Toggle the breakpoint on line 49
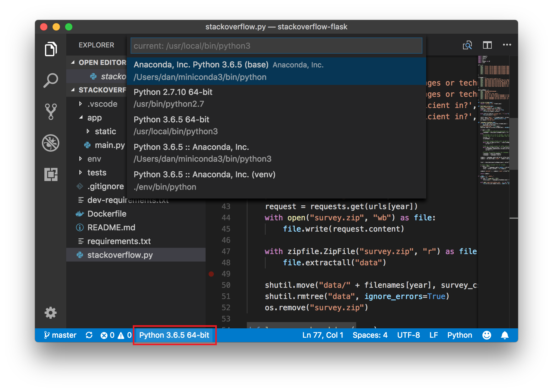The height and width of the screenshot is (392, 553). 212,274
